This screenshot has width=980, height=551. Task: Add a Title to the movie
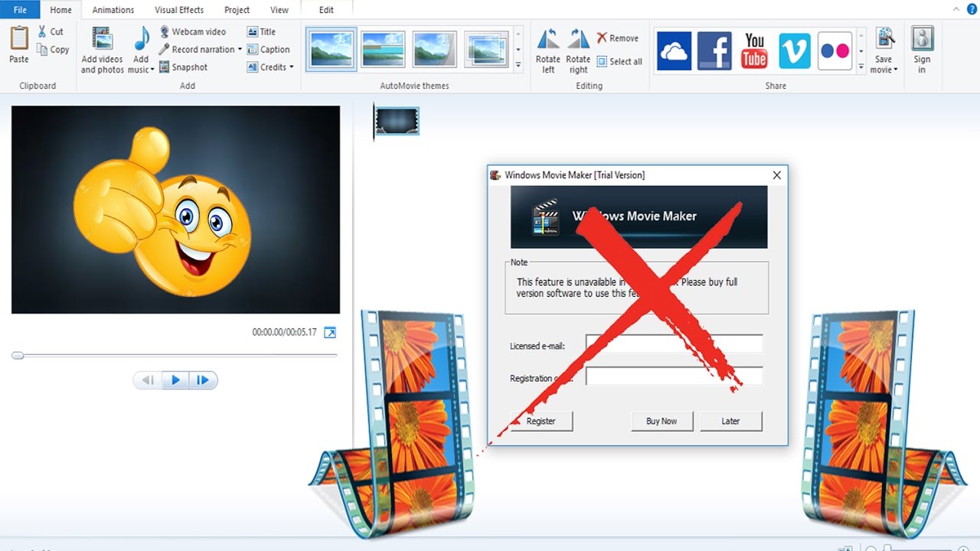click(261, 31)
